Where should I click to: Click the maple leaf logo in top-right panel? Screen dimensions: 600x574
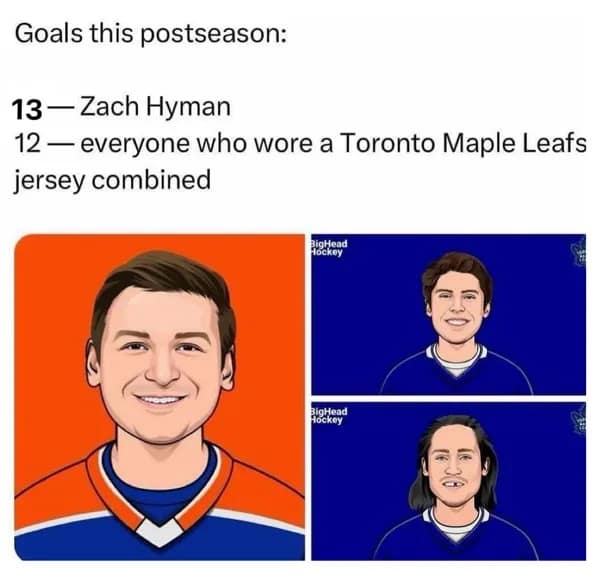click(579, 254)
